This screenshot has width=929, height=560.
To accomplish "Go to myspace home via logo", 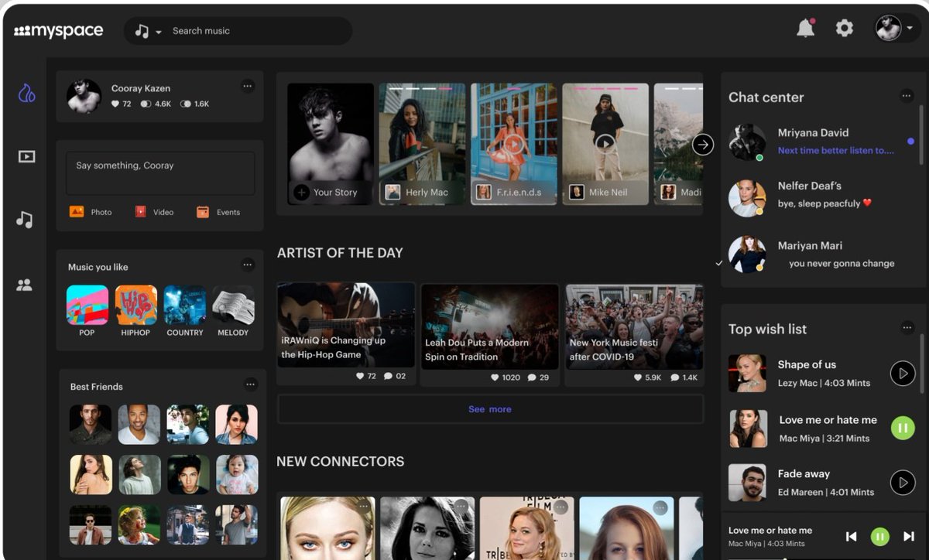I will click(x=58, y=31).
